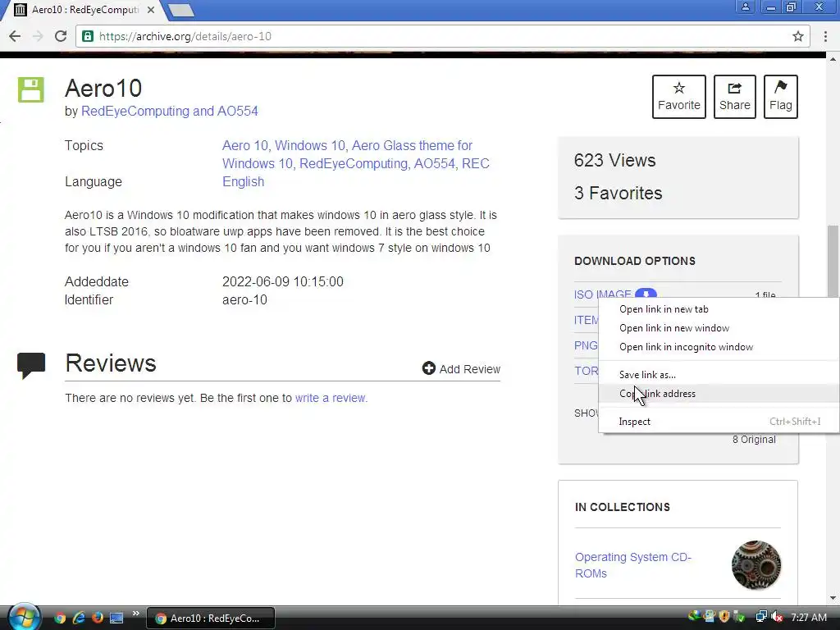Image resolution: width=840 pixels, height=630 pixels.
Task: Click the taskbar clock showing 7:27 AM
Action: coord(808,617)
